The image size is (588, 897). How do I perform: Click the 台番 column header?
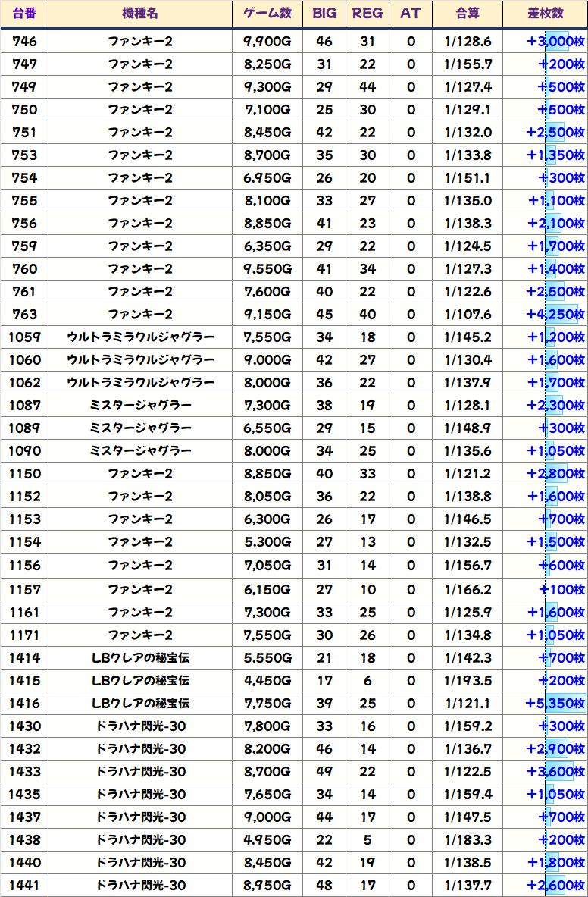pos(25,14)
